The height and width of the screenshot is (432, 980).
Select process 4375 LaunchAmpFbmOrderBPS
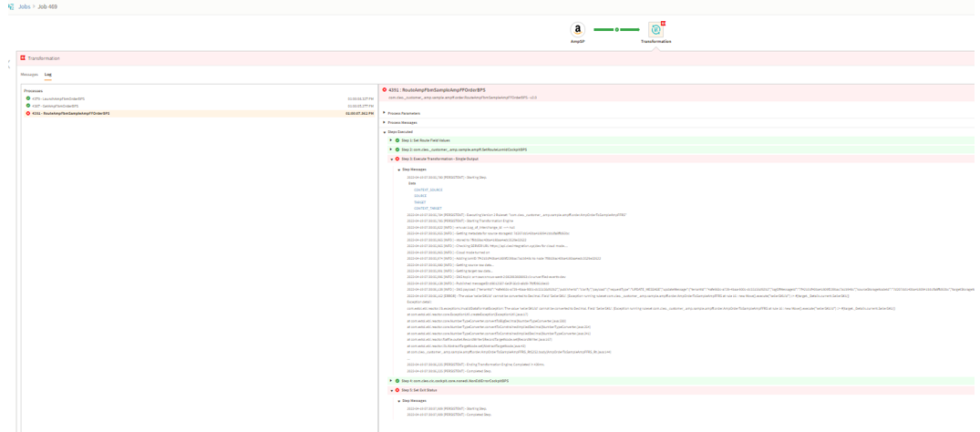(198, 98)
